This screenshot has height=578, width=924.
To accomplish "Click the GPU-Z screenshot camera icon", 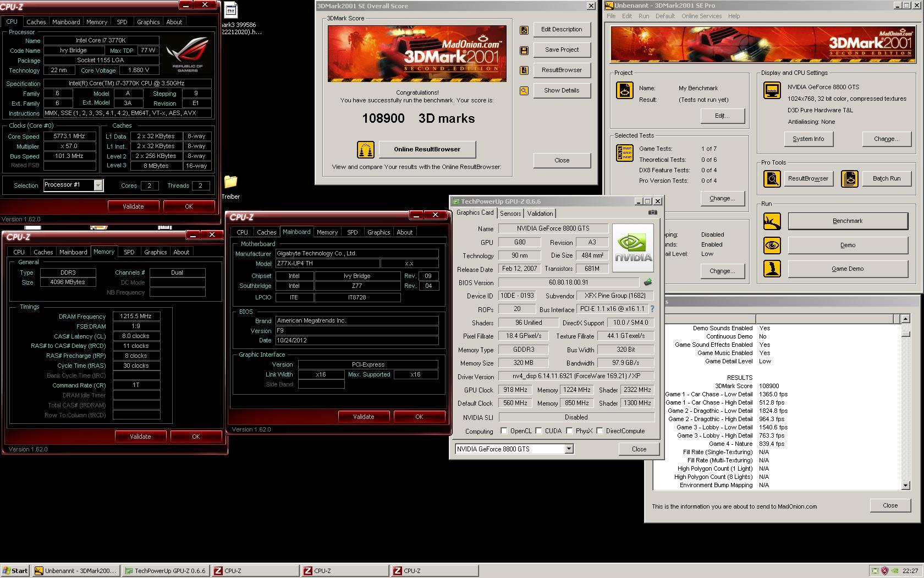I will coord(652,212).
